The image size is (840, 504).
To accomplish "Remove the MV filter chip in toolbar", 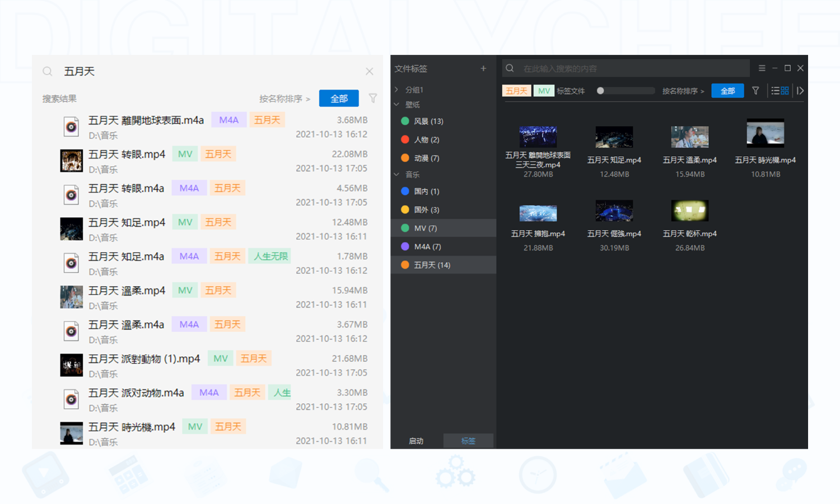I will point(544,91).
